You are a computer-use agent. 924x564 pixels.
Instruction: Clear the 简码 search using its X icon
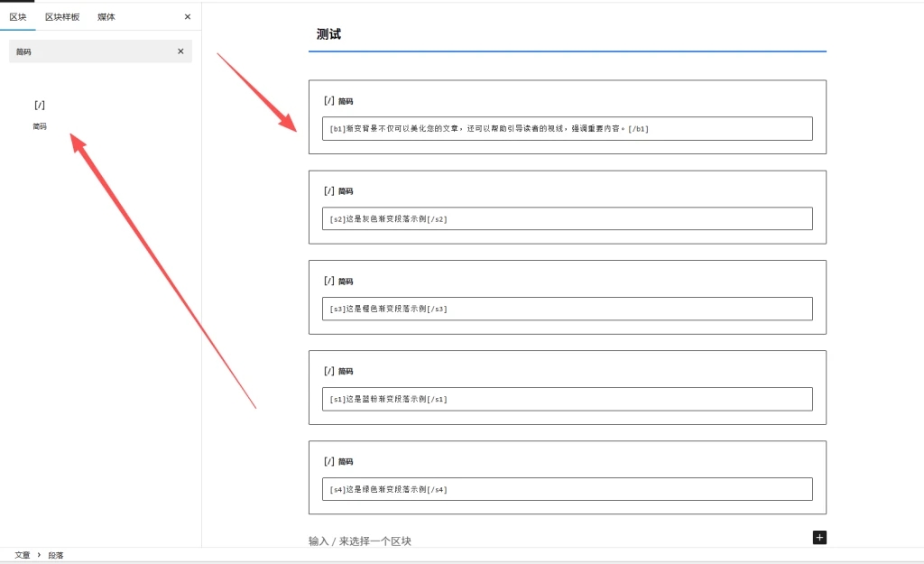click(180, 51)
